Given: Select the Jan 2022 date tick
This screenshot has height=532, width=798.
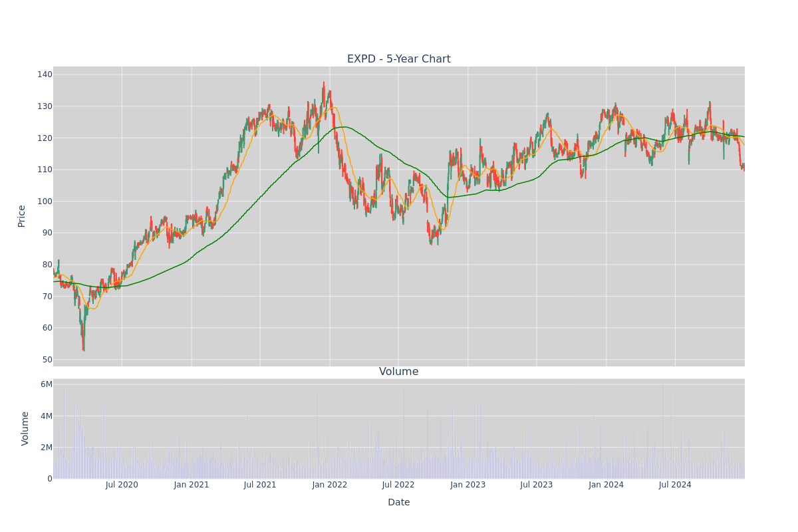Looking at the screenshot, I should click(x=330, y=485).
